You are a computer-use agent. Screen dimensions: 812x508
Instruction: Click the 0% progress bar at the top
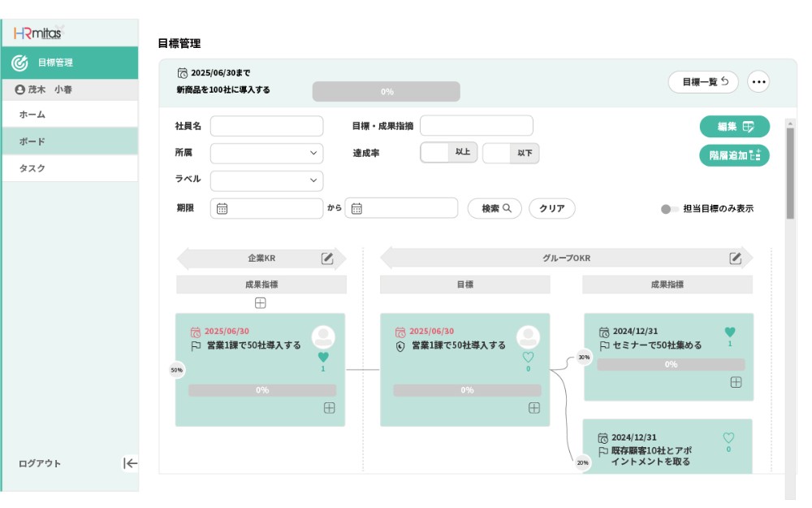(387, 92)
